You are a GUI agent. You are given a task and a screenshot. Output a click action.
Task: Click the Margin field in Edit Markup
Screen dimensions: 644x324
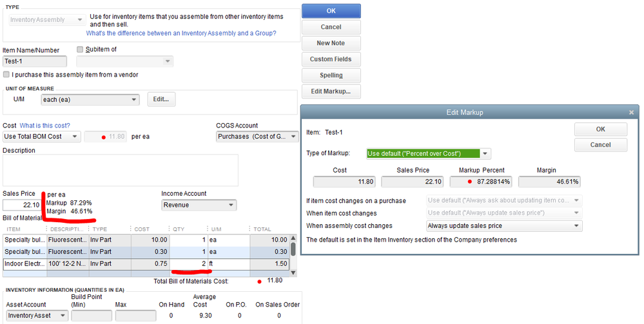[x=549, y=182]
